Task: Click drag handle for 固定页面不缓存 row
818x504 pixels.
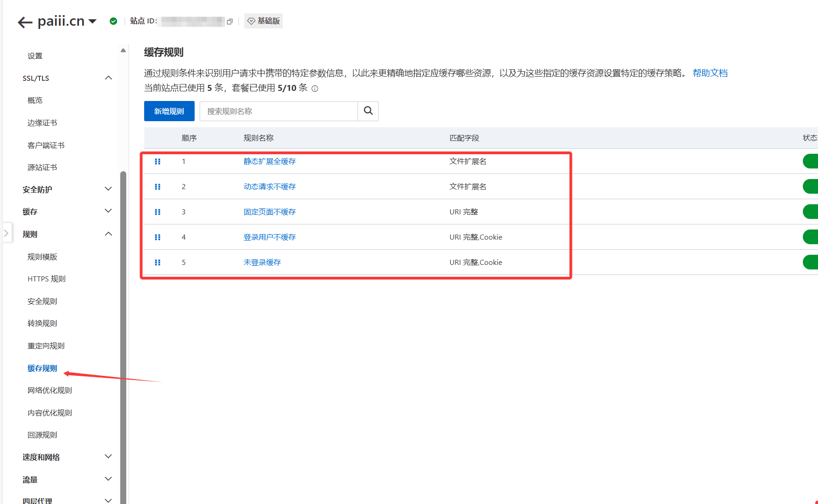Action: click(x=157, y=212)
